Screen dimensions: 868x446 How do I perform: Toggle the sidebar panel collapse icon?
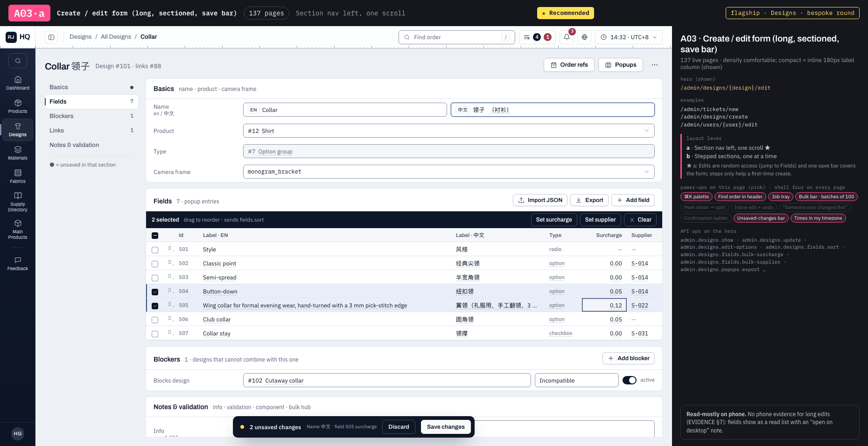pos(51,37)
